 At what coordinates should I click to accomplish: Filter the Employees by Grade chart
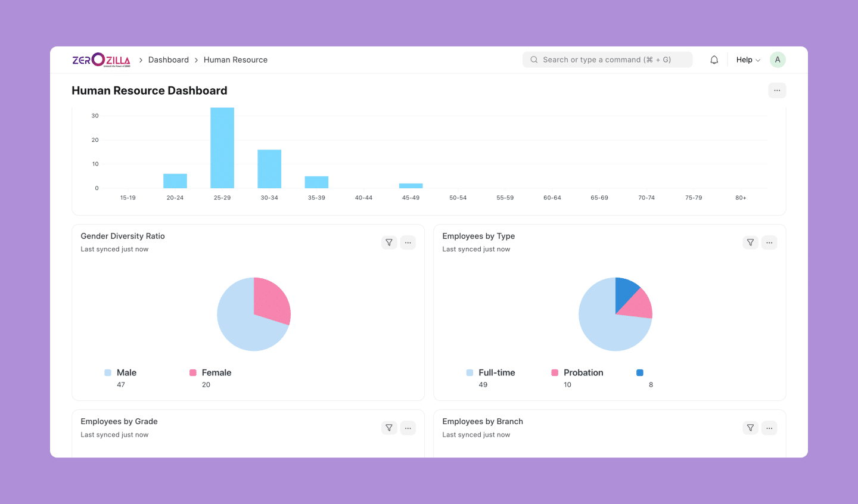389,428
